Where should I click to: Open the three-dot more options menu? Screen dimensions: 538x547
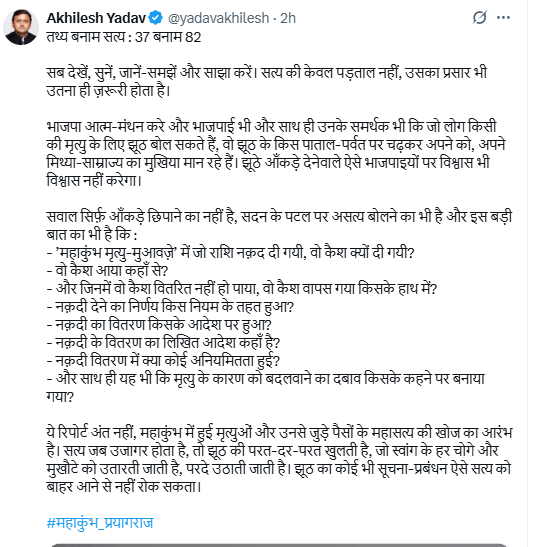click(x=503, y=17)
